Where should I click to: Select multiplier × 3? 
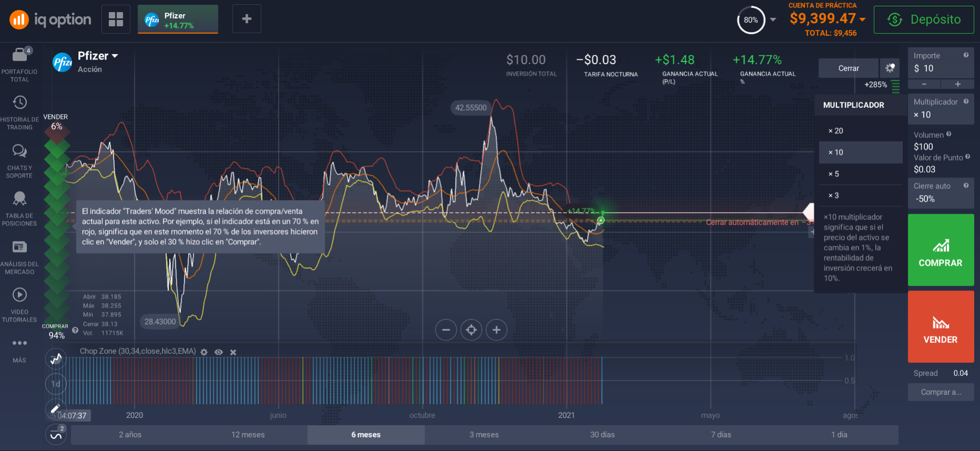[861, 195]
